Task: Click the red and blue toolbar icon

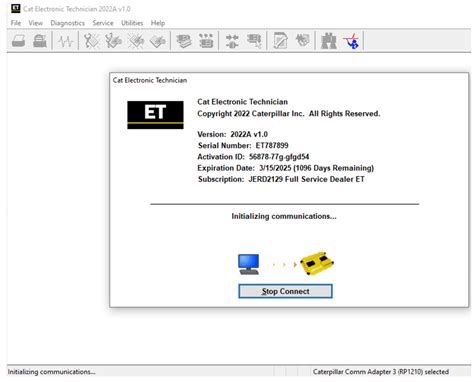Action: point(351,41)
